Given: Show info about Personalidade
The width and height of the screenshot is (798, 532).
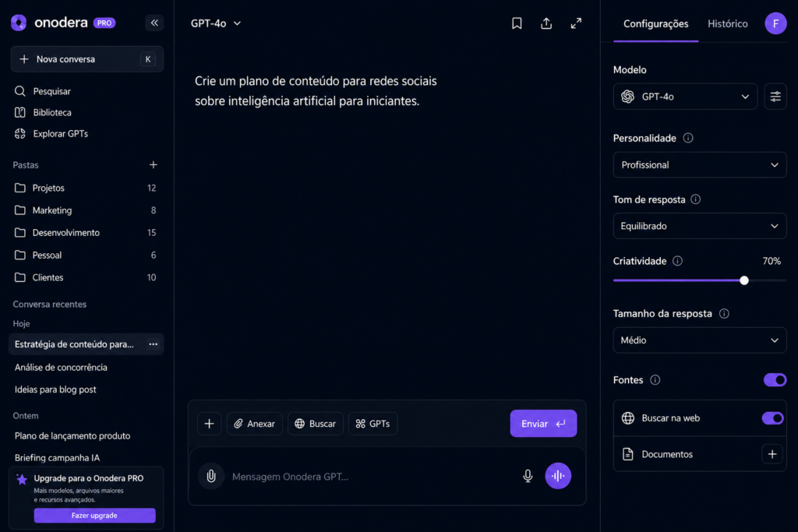Looking at the screenshot, I should (688, 139).
